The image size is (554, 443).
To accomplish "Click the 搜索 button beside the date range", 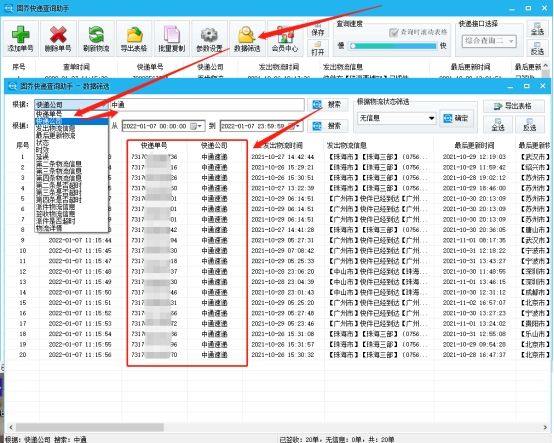I will (328, 126).
